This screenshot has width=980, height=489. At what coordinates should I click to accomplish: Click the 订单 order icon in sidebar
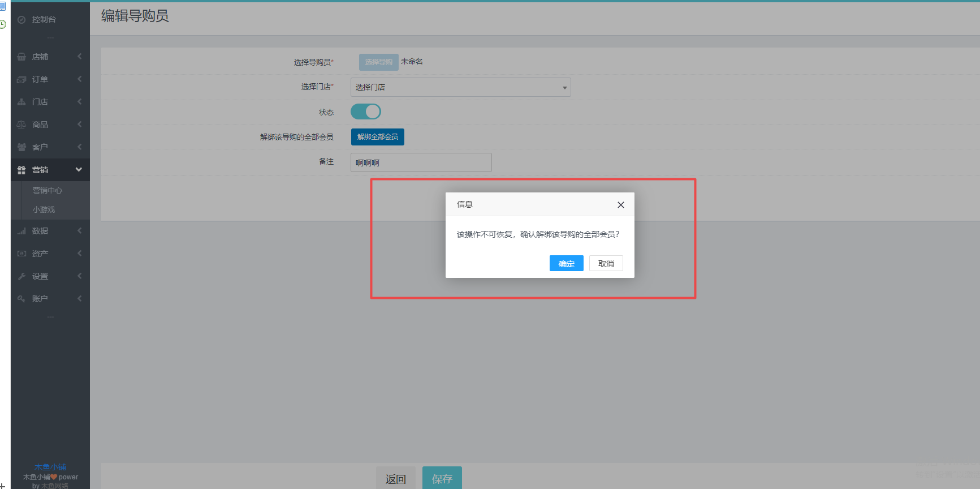[x=21, y=79]
